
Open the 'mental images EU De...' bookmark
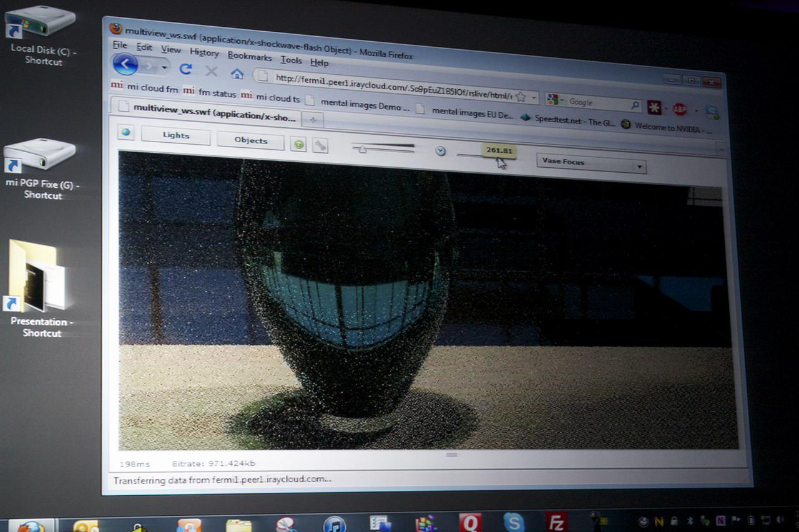(465, 112)
